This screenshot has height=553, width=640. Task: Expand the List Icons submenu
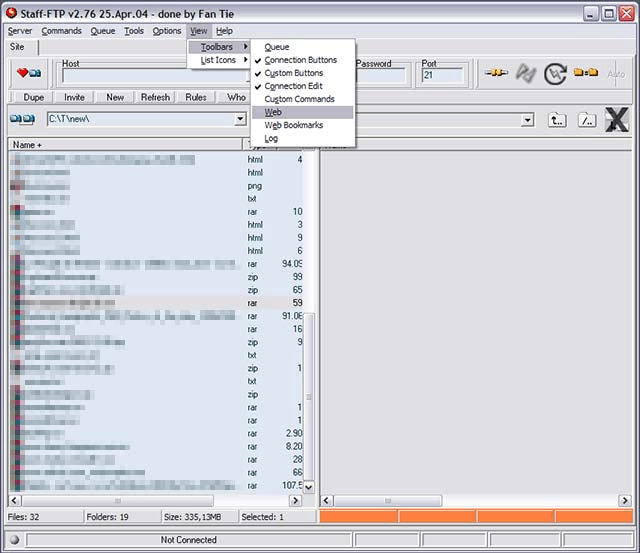(218, 60)
